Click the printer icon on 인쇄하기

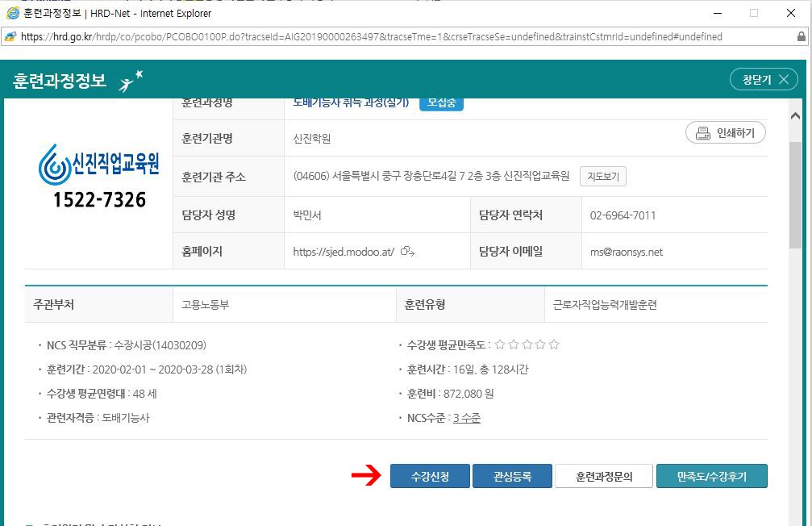[702, 133]
